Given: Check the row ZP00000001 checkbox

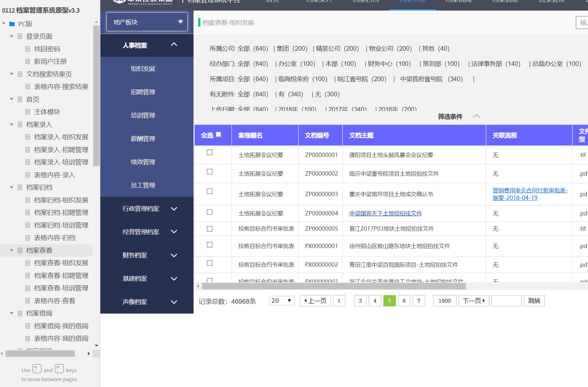Looking at the screenshot, I should 210,152.
